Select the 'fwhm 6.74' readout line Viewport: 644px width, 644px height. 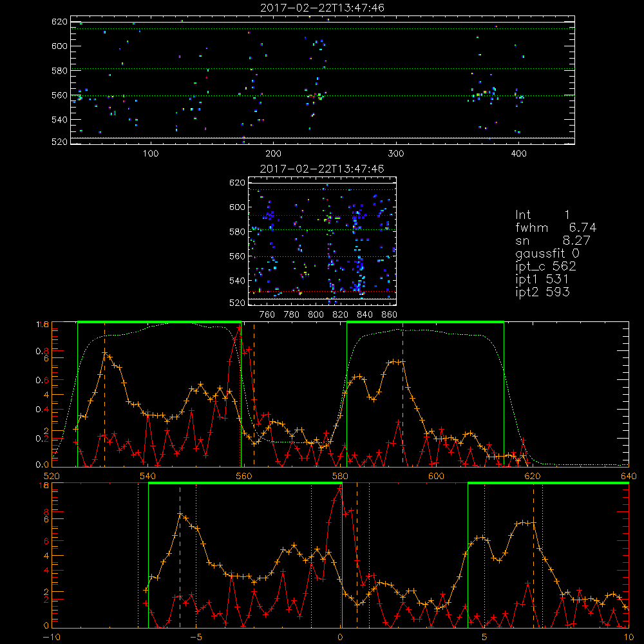556,227
